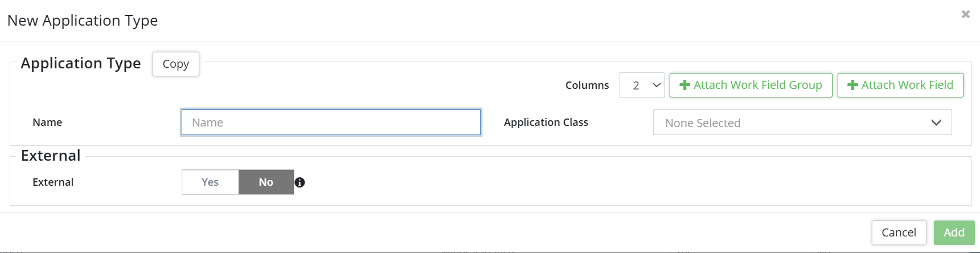The width and height of the screenshot is (980, 253).
Task: Click the green Add button
Action: [954, 232]
